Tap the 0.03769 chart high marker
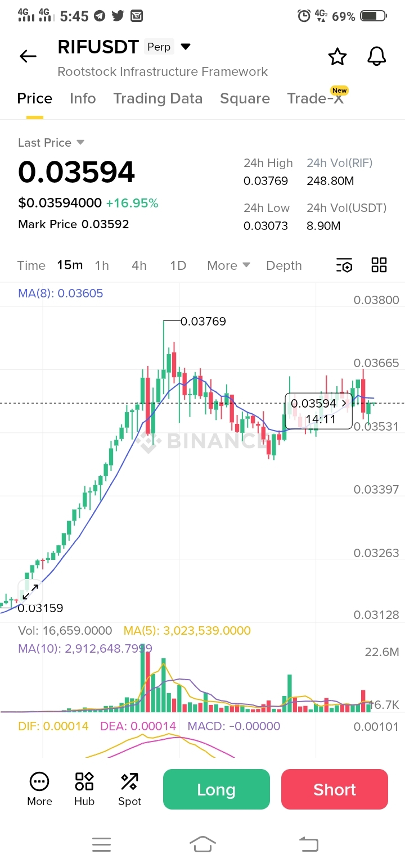 point(203,322)
